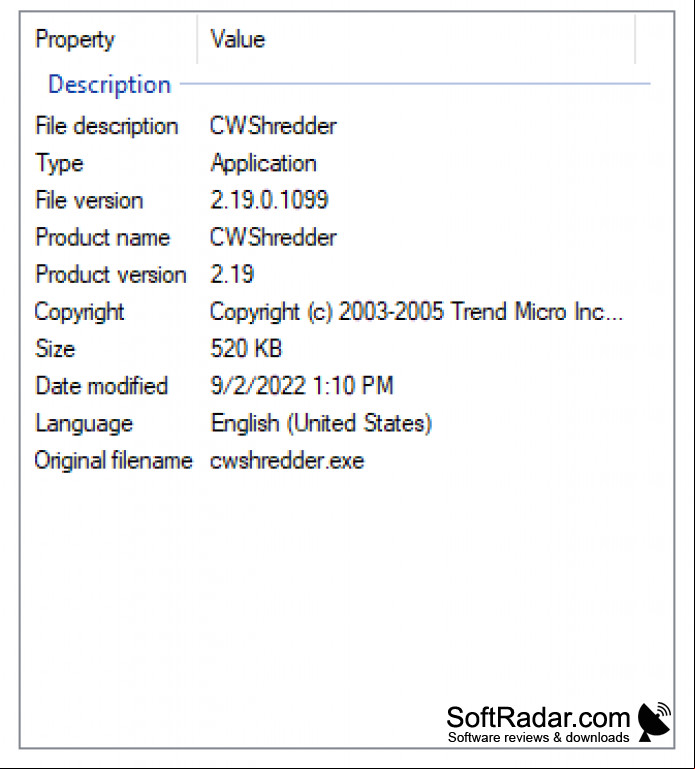The width and height of the screenshot is (695, 769).
Task: Click the 2.19 product version value
Action: coord(232,275)
